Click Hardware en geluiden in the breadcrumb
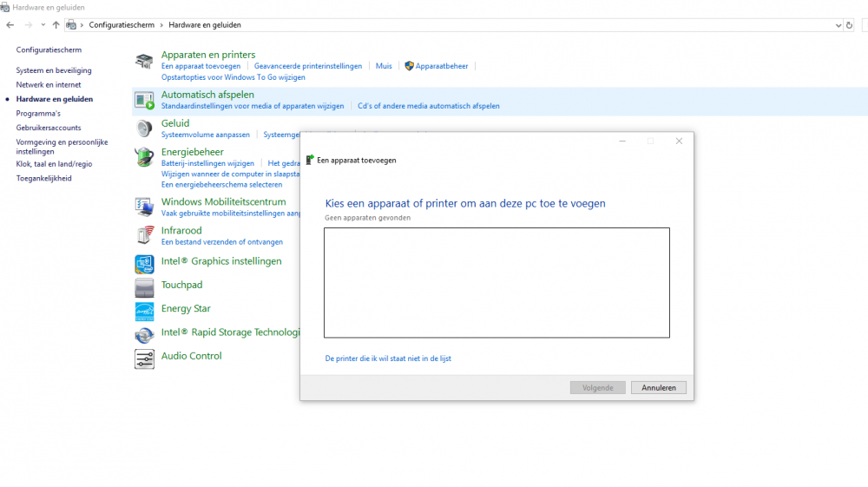 point(205,25)
